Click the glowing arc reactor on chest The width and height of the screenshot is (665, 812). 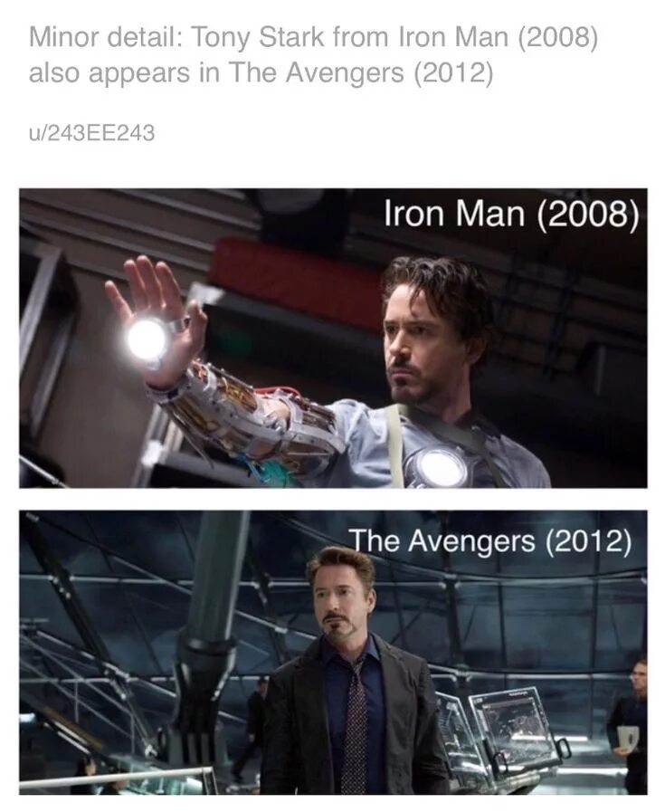click(x=442, y=466)
